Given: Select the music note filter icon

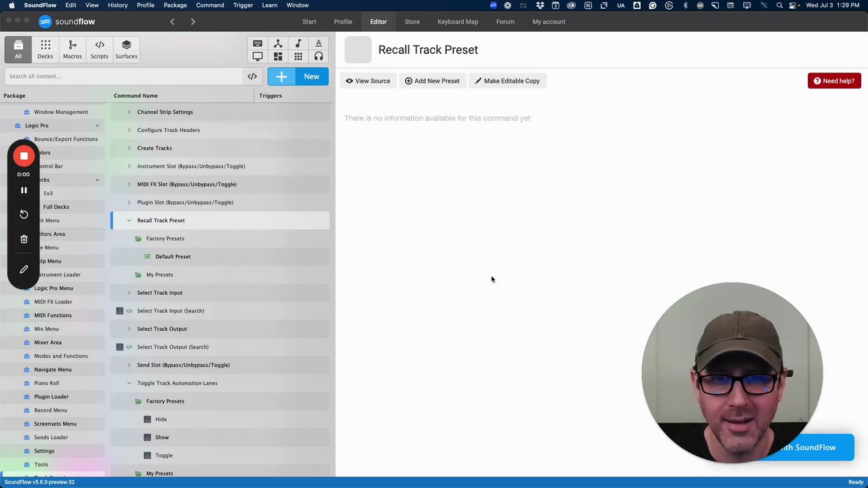Looking at the screenshot, I should [x=298, y=44].
